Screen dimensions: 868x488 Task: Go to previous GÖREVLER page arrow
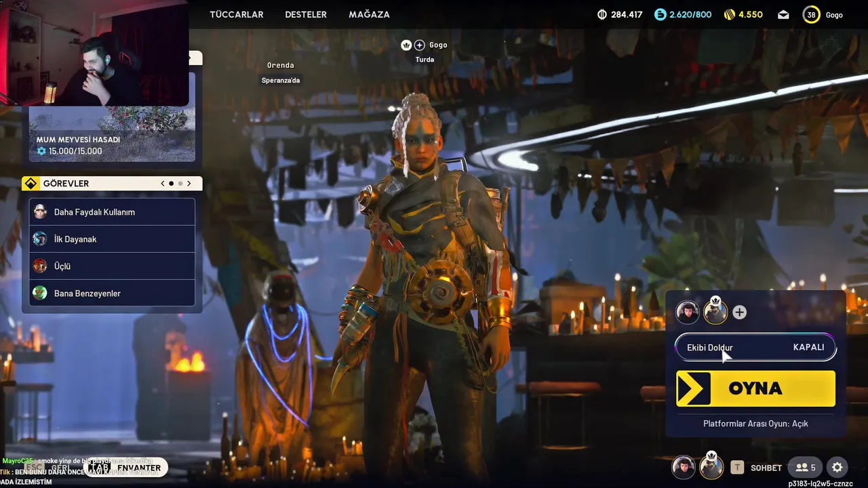tap(163, 184)
